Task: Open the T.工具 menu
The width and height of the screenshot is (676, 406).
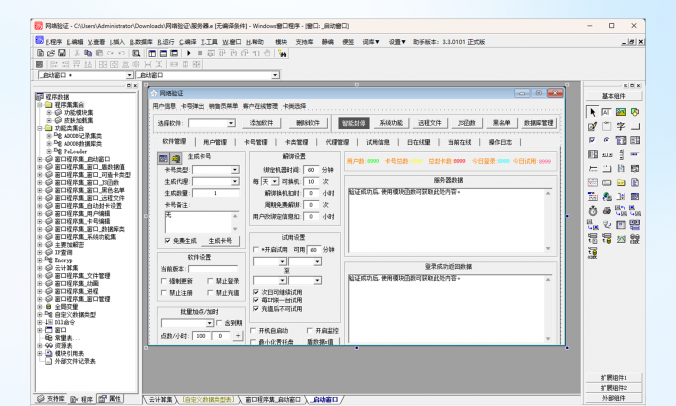Action: [x=209, y=42]
